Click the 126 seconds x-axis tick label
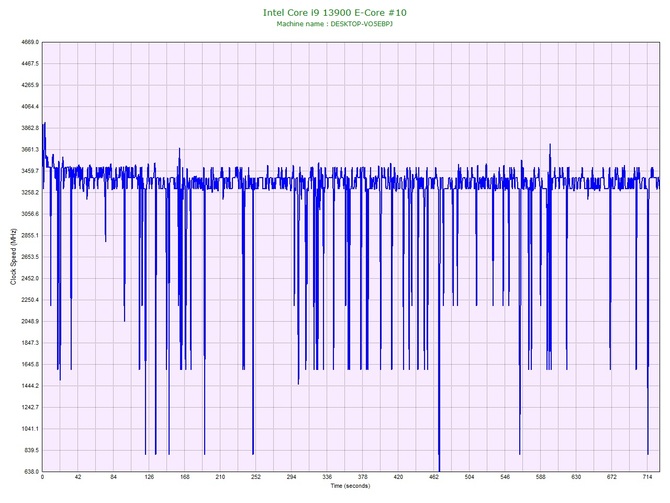Screen dimensions: 670x503 pos(149,477)
